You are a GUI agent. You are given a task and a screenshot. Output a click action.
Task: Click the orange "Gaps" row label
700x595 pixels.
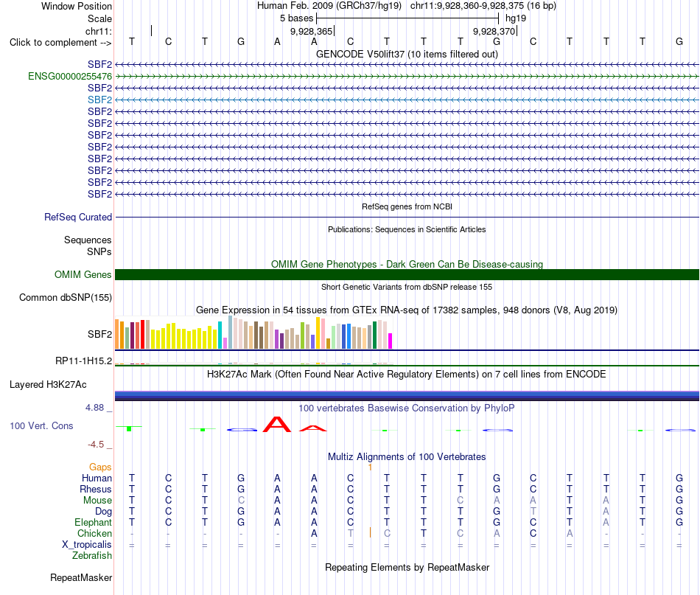point(100,467)
